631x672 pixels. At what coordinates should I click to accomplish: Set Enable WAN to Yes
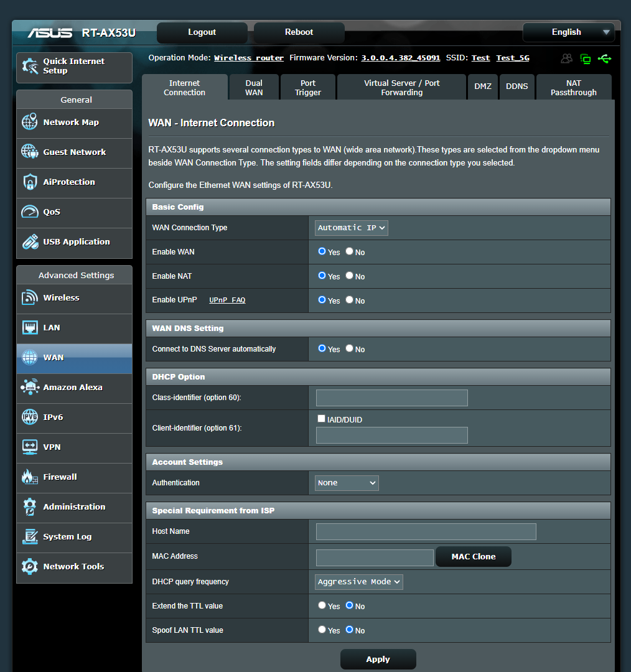[x=322, y=251]
